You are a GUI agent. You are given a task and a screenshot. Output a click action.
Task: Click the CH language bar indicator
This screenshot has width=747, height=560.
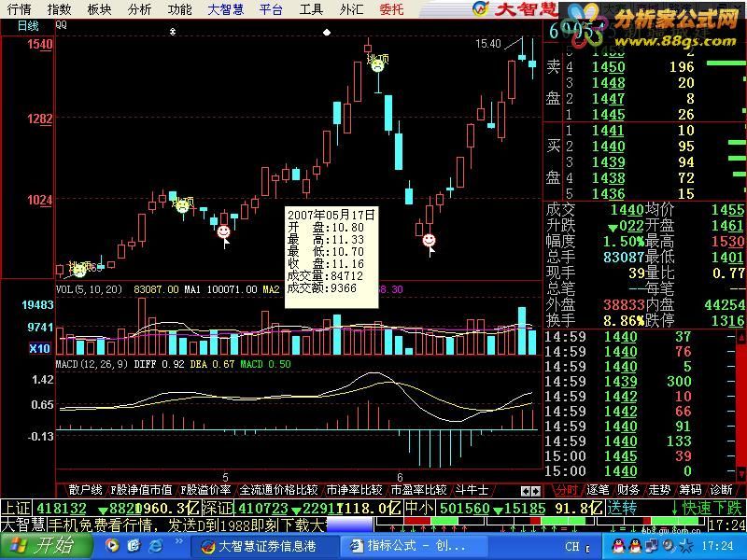coord(572,546)
